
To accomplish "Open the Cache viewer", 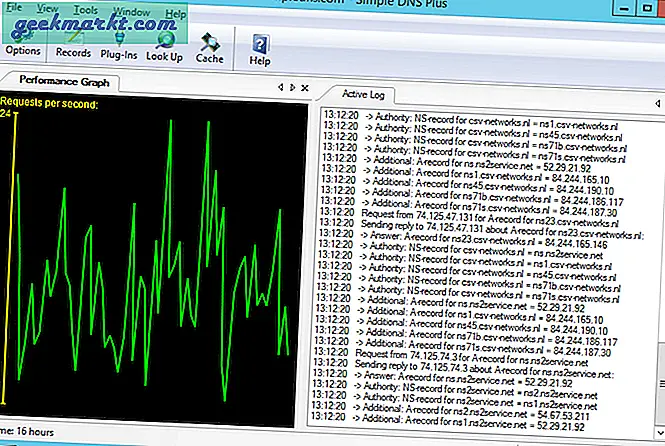I will pyautogui.click(x=210, y=50).
